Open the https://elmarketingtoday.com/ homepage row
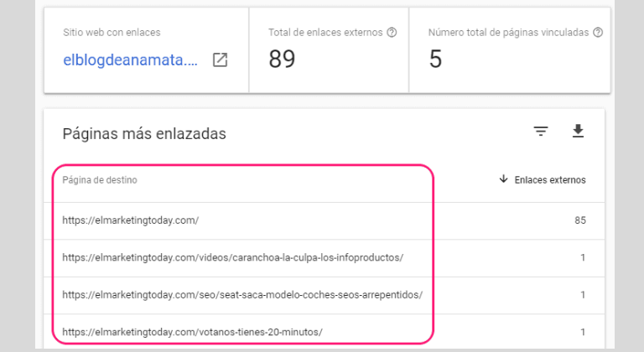Image resolution: width=644 pixels, height=352 pixels. (130, 220)
